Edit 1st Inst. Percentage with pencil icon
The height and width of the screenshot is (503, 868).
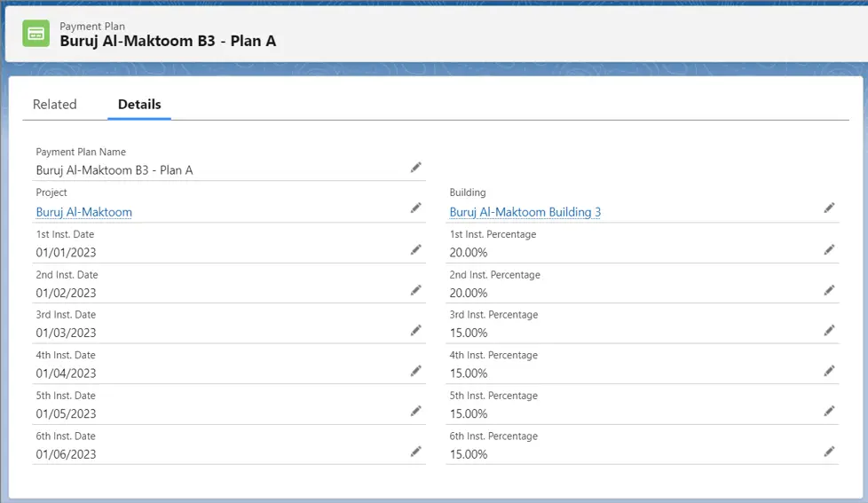coord(829,250)
